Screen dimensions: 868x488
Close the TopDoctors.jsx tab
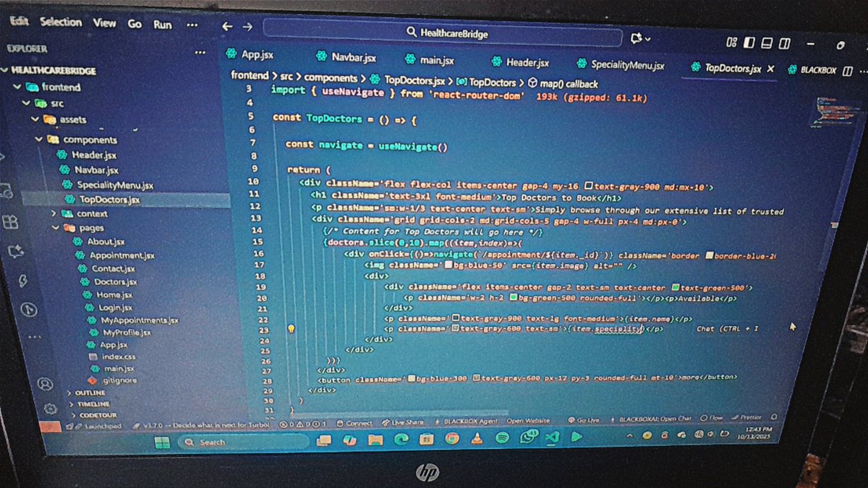tap(770, 69)
